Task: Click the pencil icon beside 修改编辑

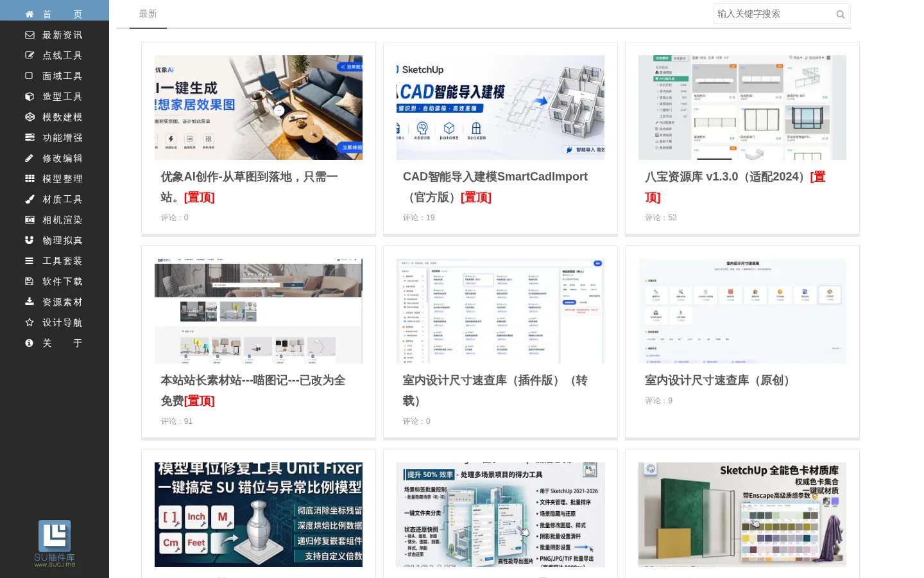Action: [x=29, y=158]
